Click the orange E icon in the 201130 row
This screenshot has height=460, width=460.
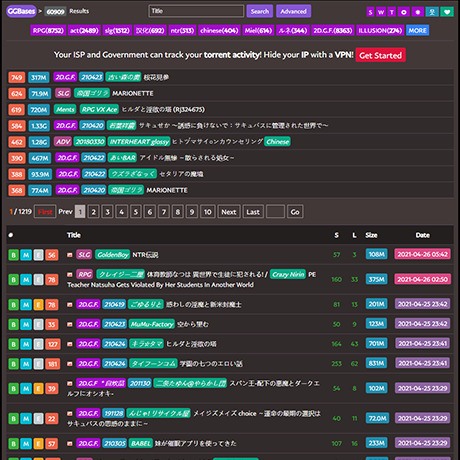38,389
